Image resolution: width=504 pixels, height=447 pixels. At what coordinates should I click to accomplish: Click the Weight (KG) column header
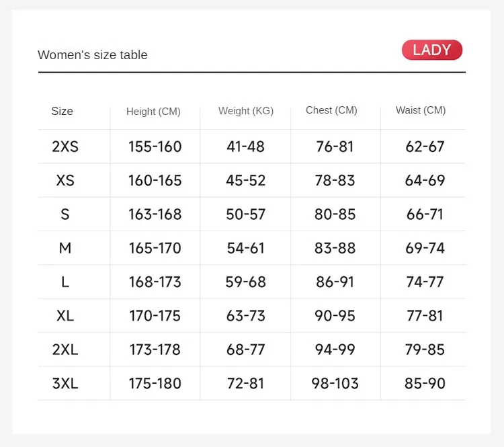[x=246, y=111]
